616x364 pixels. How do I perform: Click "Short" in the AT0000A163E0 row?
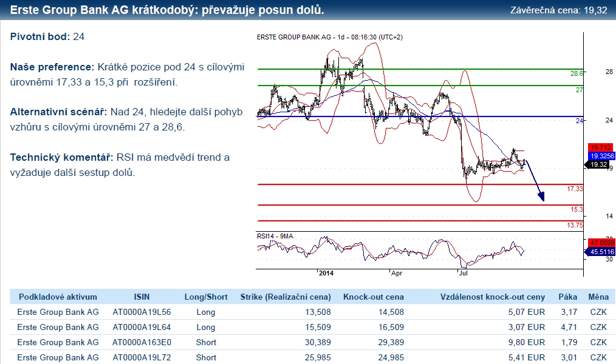coord(207,342)
